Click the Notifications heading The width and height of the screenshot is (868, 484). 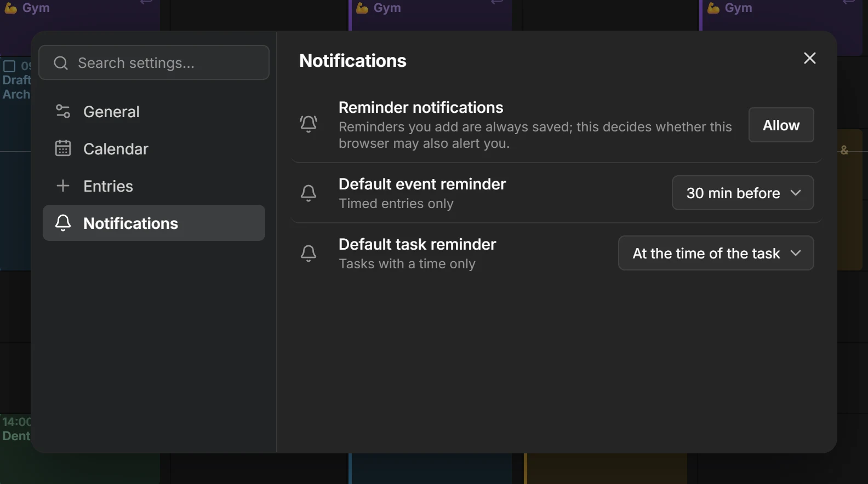pos(353,60)
